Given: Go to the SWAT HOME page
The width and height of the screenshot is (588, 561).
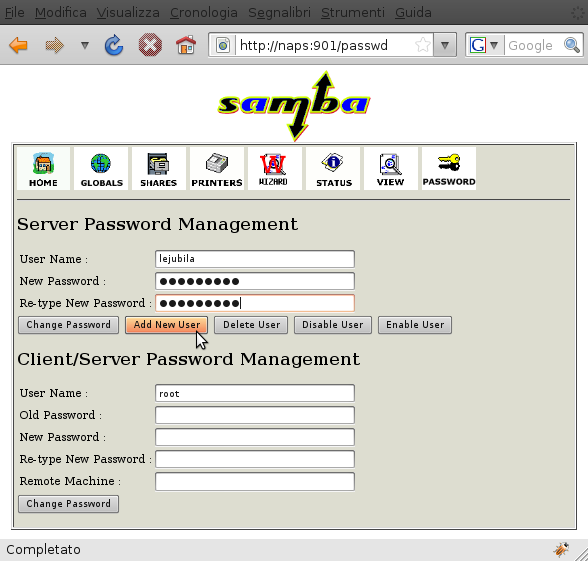Looking at the screenshot, I should click(x=44, y=168).
